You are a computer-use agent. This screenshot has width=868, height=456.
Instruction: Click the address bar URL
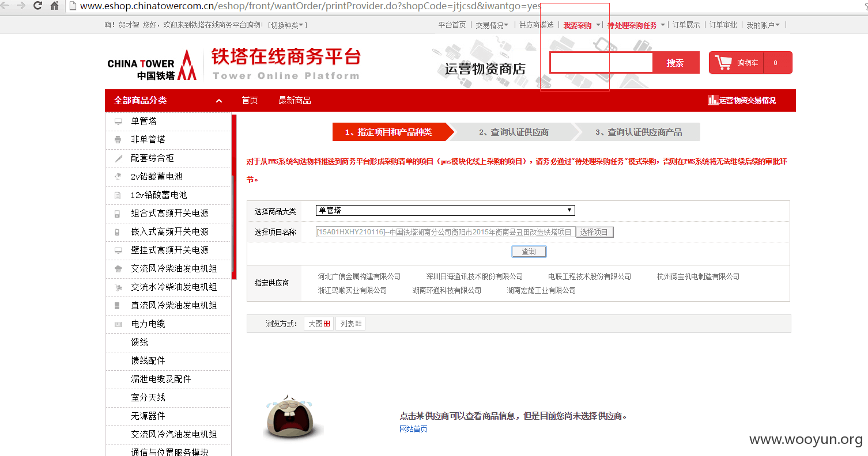coord(311,6)
